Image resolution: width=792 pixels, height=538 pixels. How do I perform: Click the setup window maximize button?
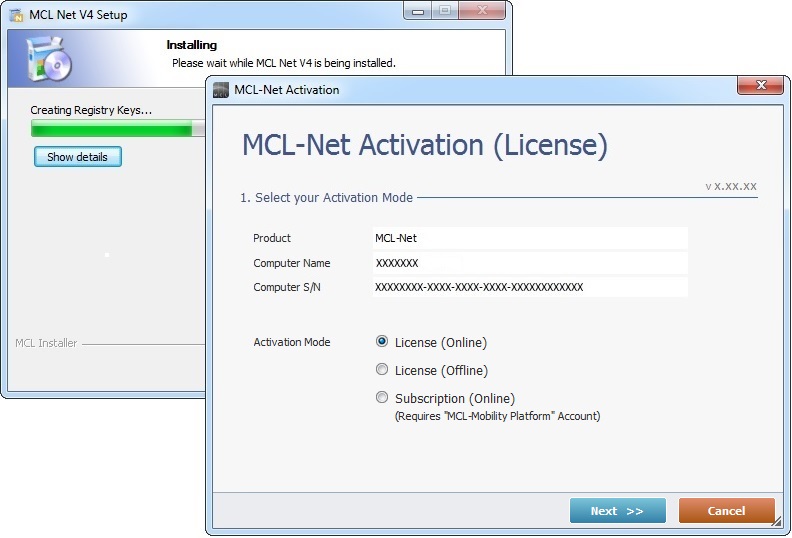point(444,11)
